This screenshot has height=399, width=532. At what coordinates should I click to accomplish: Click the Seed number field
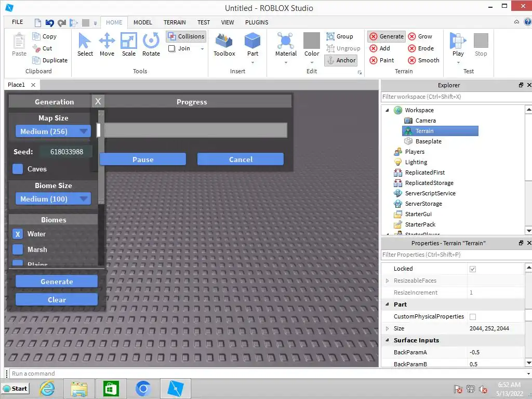pyautogui.click(x=66, y=152)
